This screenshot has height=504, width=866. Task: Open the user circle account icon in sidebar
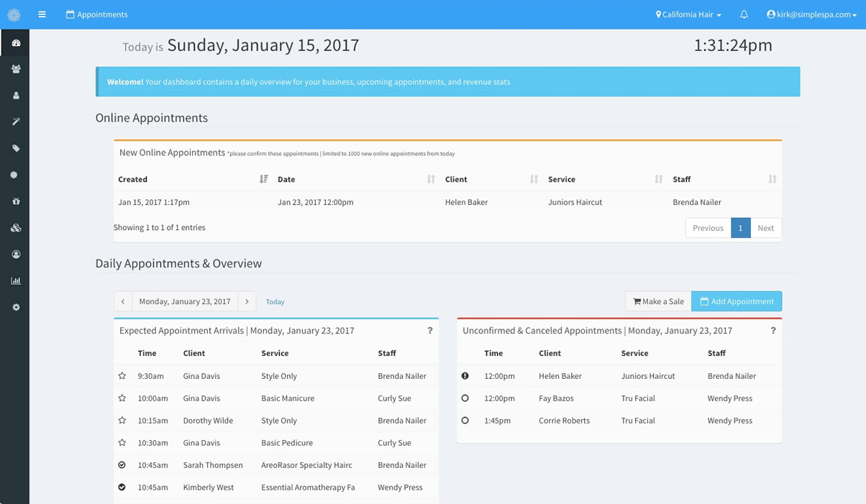click(16, 255)
